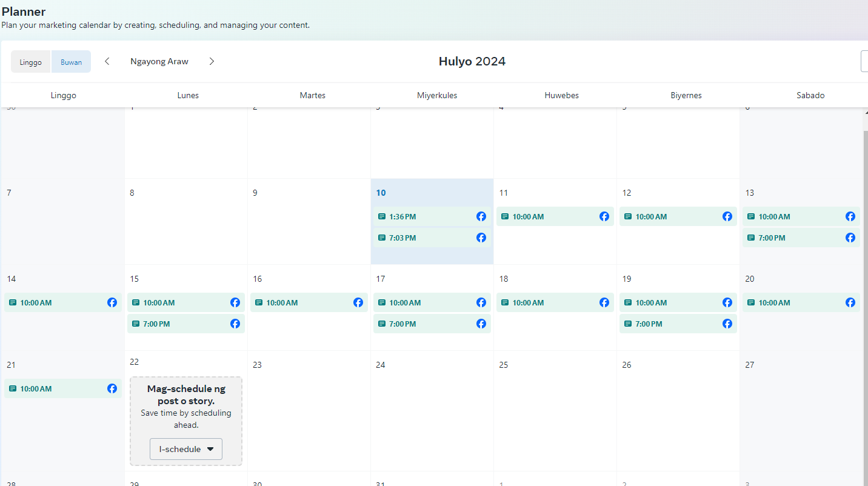Click Facebook icon on July 10 1:36 PM post
The height and width of the screenshot is (486, 868).
click(481, 216)
